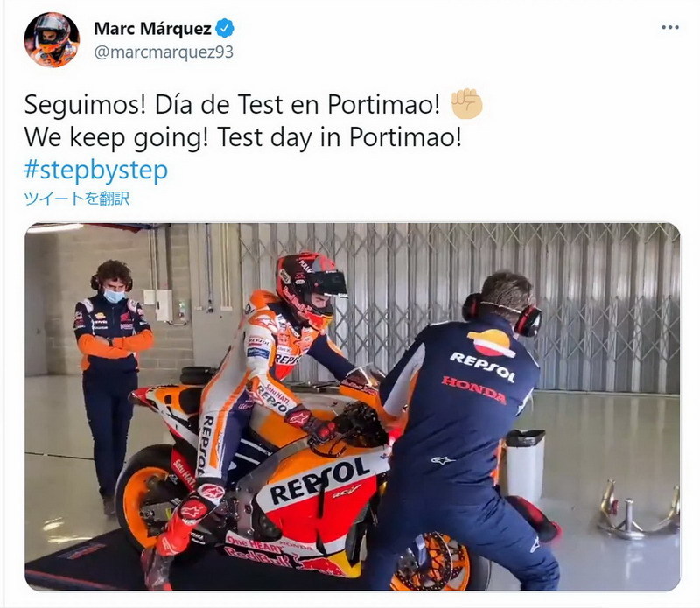The height and width of the screenshot is (608, 700).
Task: Click the blue verified badge checkmark
Action: click(225, 29)
